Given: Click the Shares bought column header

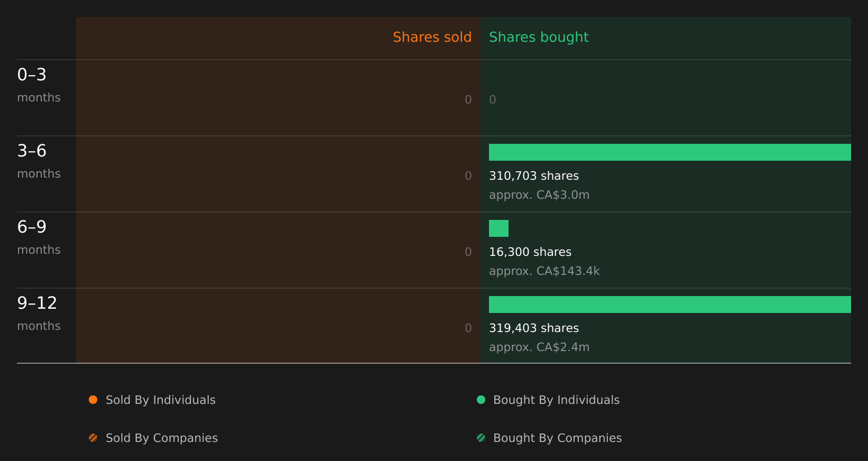Looking at the screenshot, I should [539, 37].
